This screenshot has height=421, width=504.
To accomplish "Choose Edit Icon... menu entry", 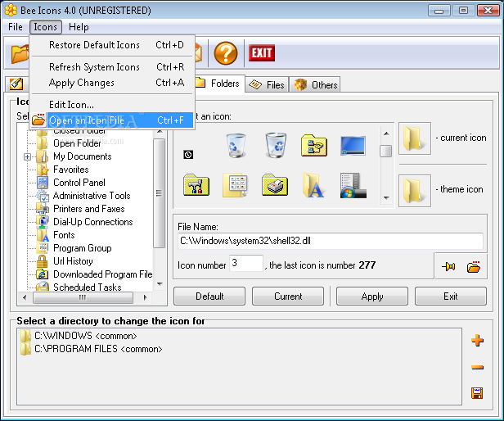I will pos(112,105).
